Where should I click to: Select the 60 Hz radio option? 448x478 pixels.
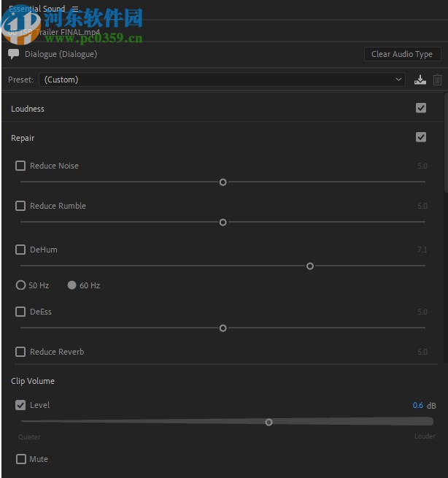(72, 285)
